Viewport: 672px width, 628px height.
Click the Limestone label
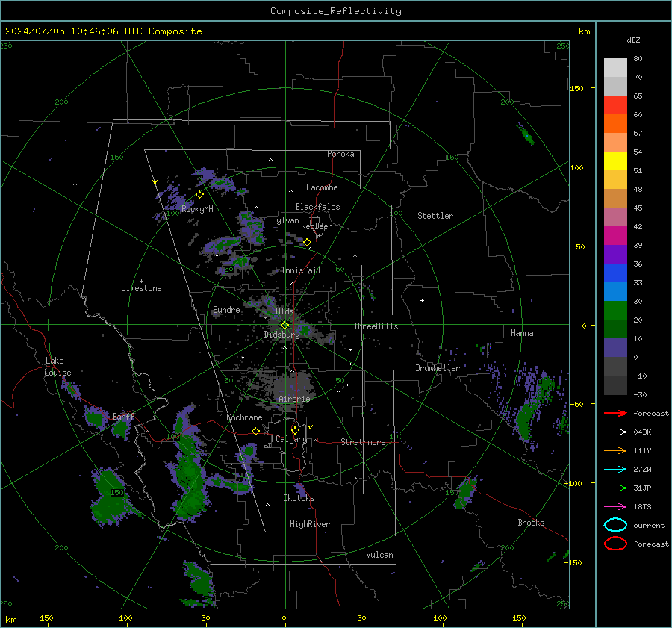(x=141, y=288)
